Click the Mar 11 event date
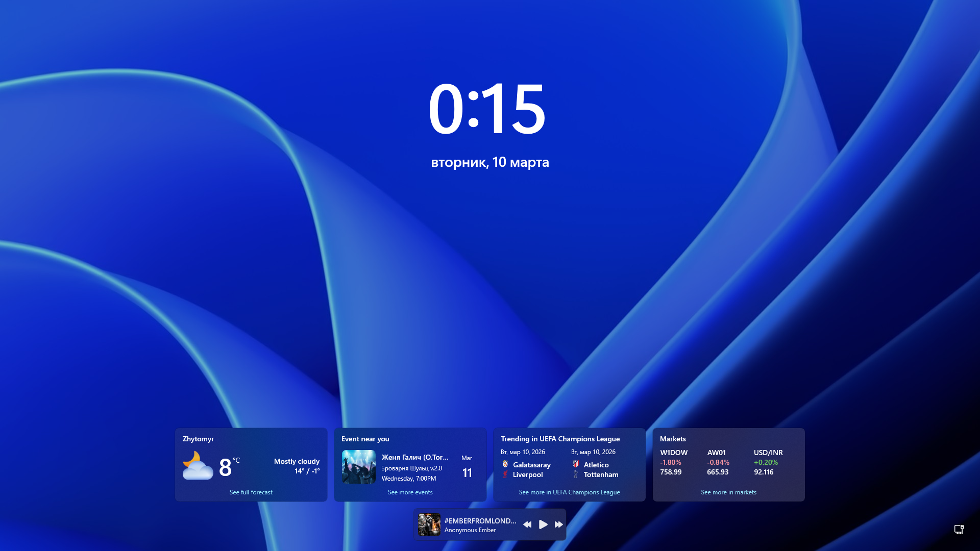The image size is (980, 551). click(x=467, y=467)
